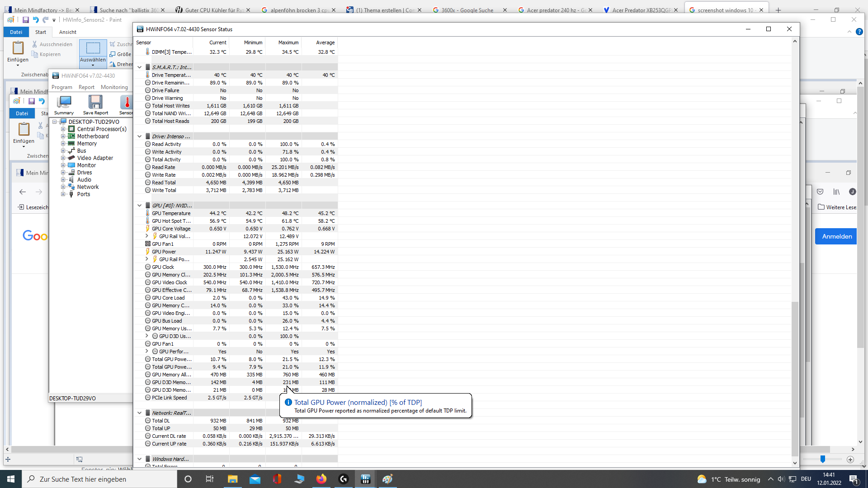The width and height of the screenshot is (868, 488).
Task: Open HWiNFO from the Windows taskbar
Action: click(366, 479)
